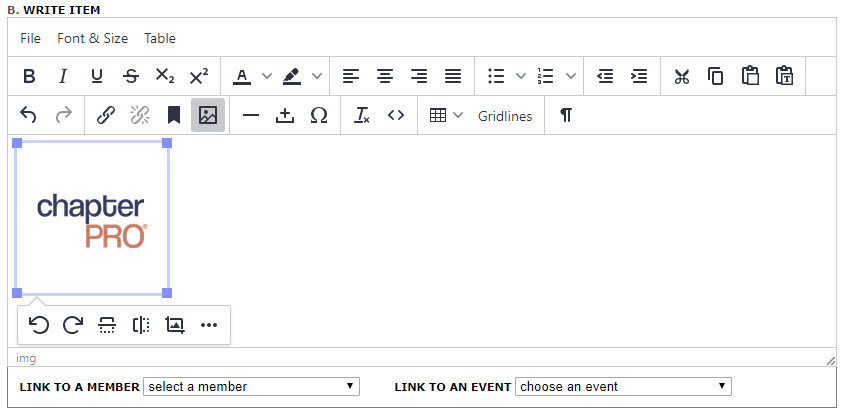The width and height of the screenshot is (851, 415).
Task: Cut selection with the scissors icon
Action: coord(682,76)
